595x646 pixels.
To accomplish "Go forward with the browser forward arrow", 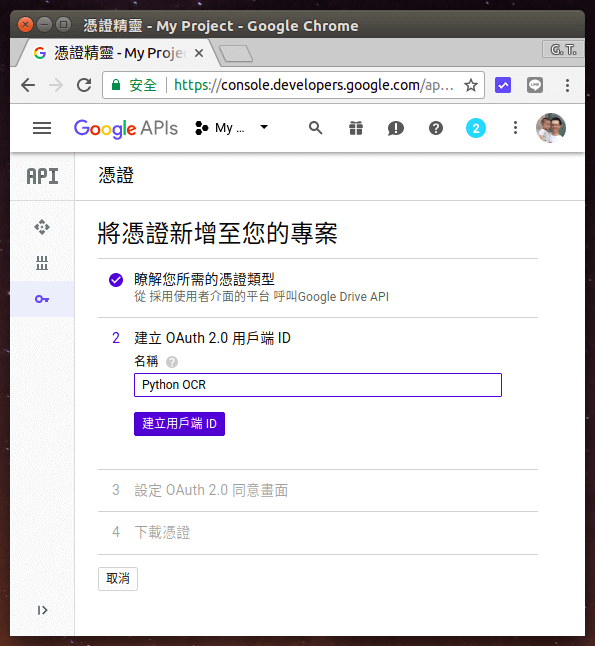I will pyautogui.click(x=56, y=85).
